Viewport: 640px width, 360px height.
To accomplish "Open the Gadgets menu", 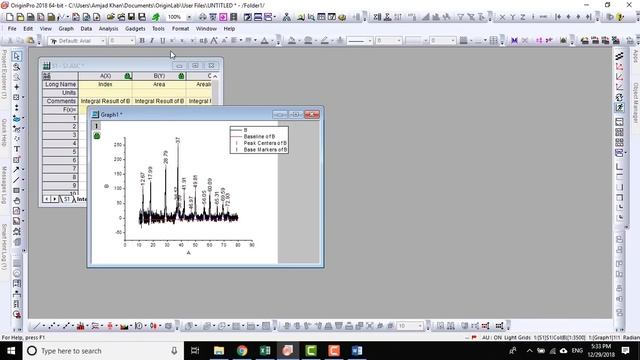I will tap(135, 29).
